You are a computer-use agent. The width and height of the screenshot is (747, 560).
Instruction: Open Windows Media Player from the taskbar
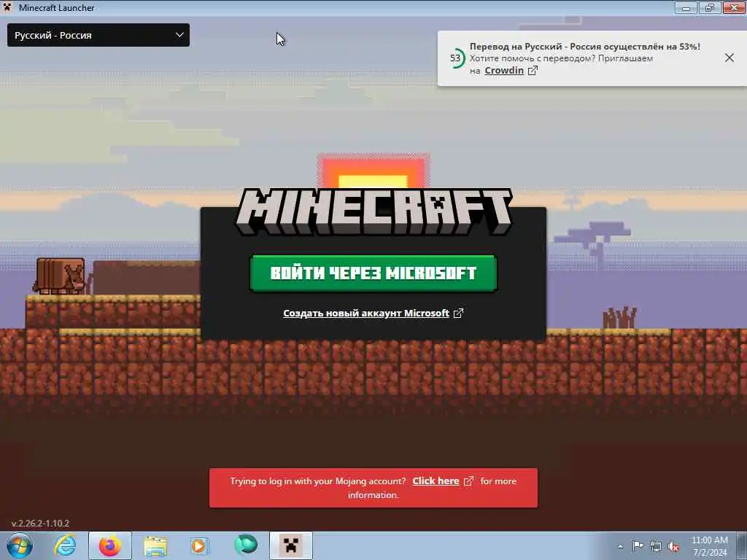click(199, 545)
